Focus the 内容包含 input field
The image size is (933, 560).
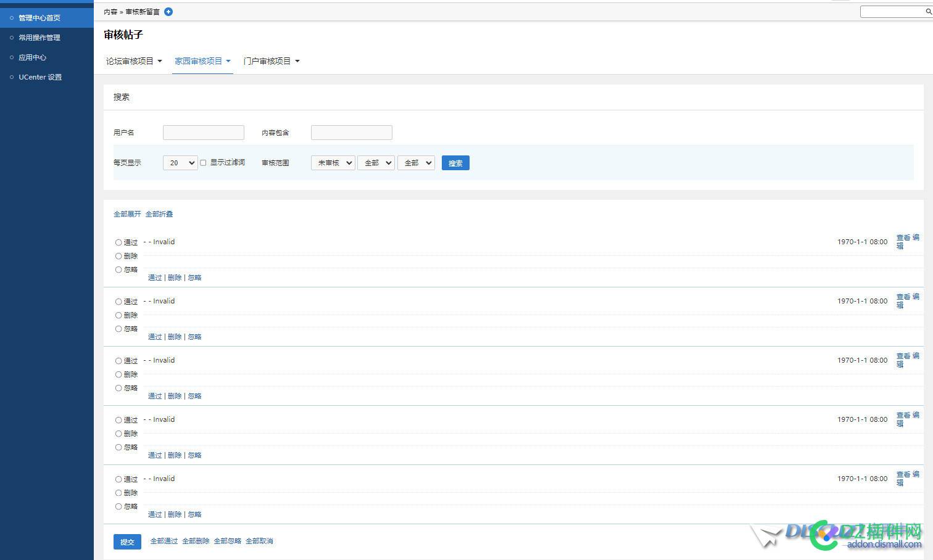[352, 133]
